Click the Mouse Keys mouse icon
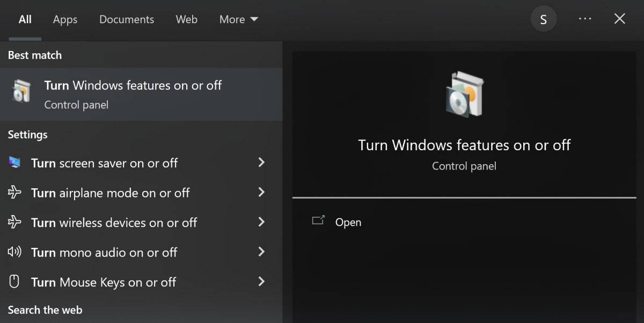Screen dimensions: 644x323 [x=14, y=282]
